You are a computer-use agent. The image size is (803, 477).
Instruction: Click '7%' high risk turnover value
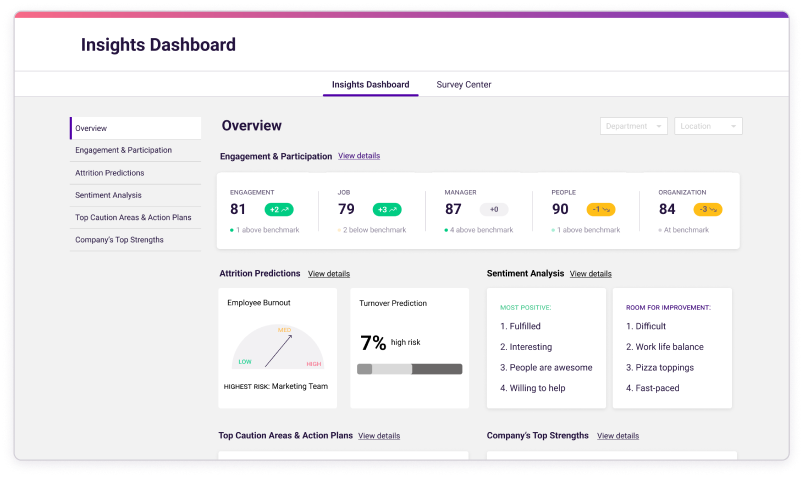click(x=373, y=343)
